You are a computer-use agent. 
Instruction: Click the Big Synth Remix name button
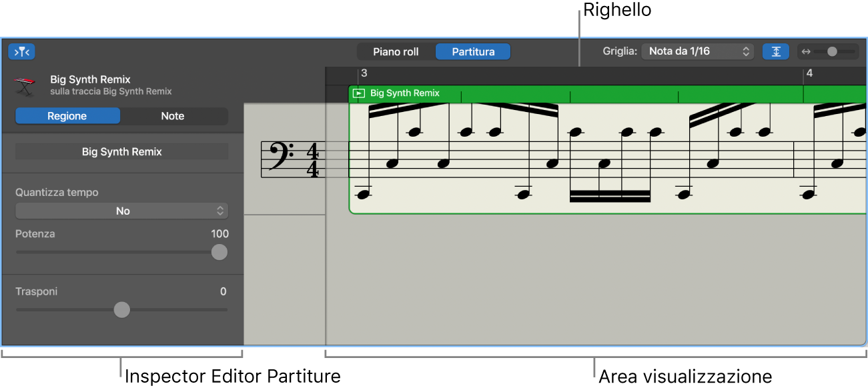(121, 151)
